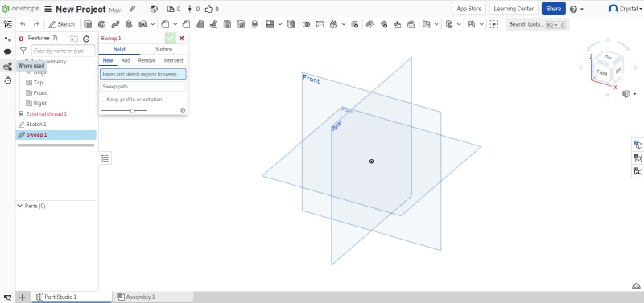644x303 pixels.
Task: Expand the Fillet tool dropdown arrow
Action: click(x=175, y=24)
